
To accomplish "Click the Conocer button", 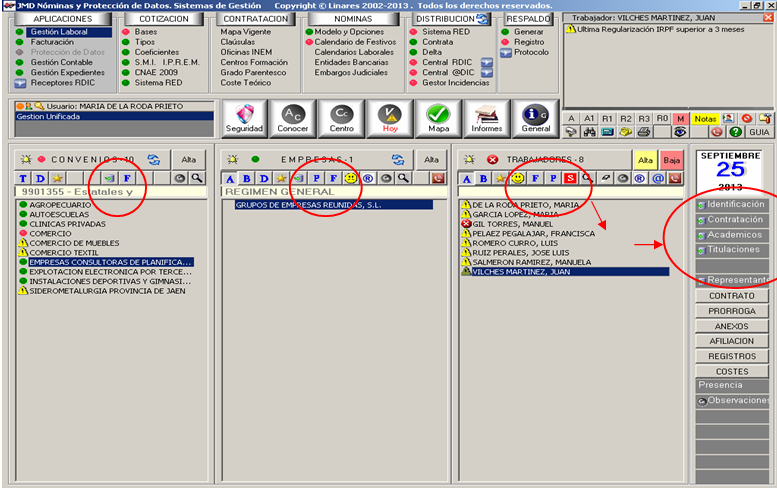I will coord(293,118).
